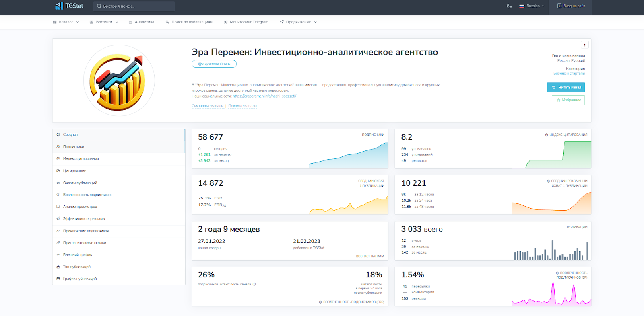Viewport: 644px width, 316px height.
Task: Click the Аналитика chart icon
Action: click(130, 22)
